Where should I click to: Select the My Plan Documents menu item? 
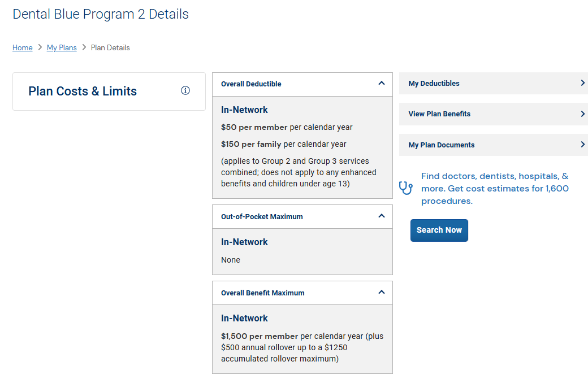pyautogui.click(x=442, y=145)
